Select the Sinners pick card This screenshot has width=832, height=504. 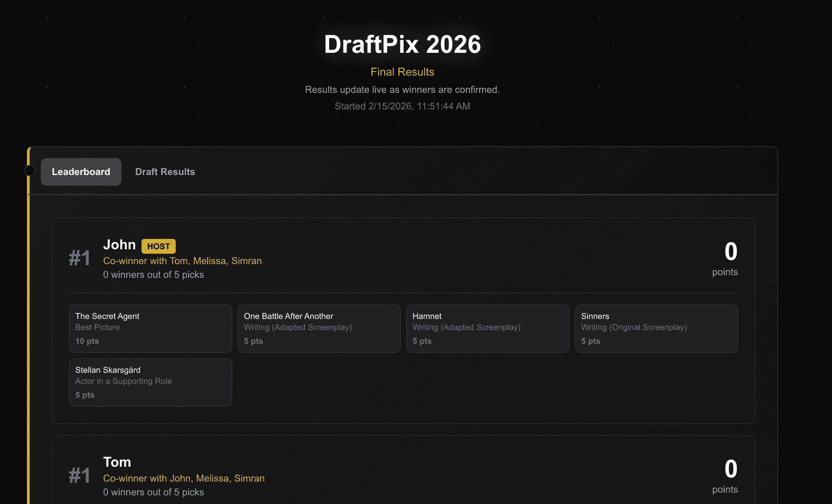656,328
